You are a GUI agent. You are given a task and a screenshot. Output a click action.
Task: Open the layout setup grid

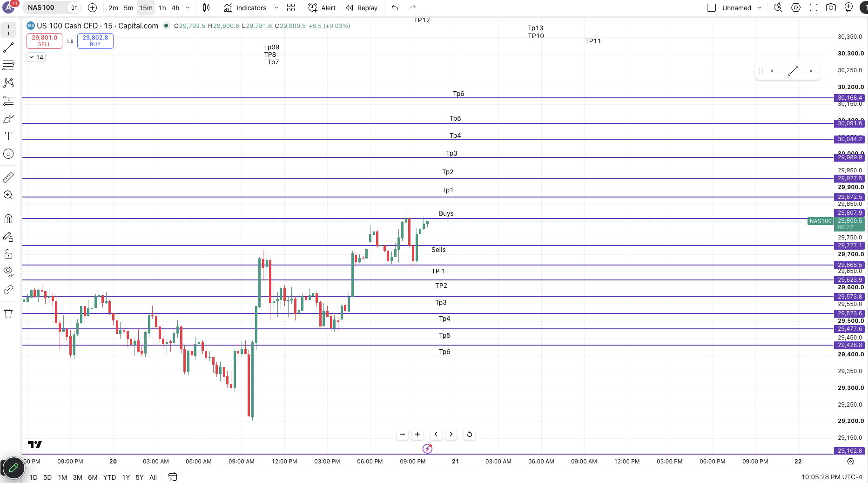(x=291, y=7)
